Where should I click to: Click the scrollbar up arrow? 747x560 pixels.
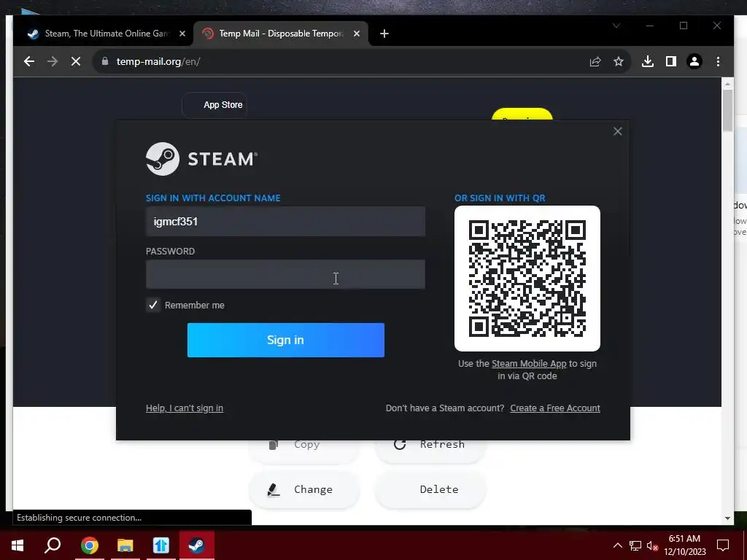pyautogui.click(x=727, y=84)
